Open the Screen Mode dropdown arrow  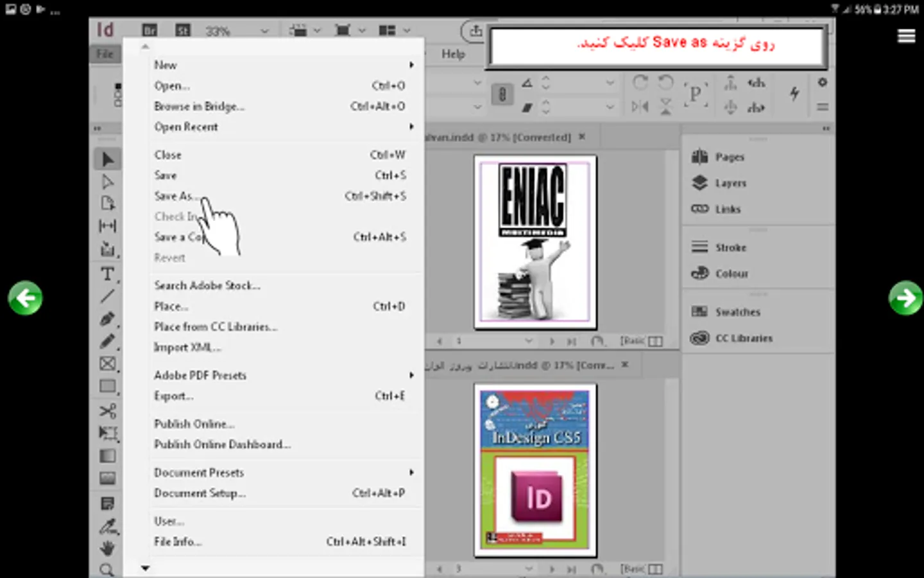click(362, 30)
